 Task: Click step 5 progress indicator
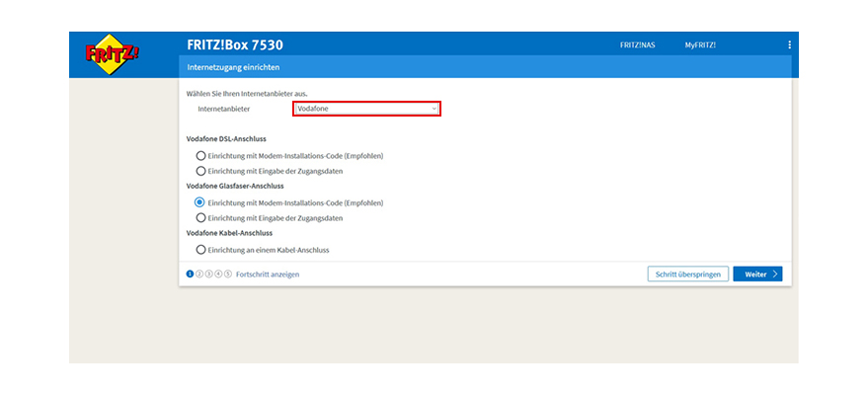tap(228, 274)
